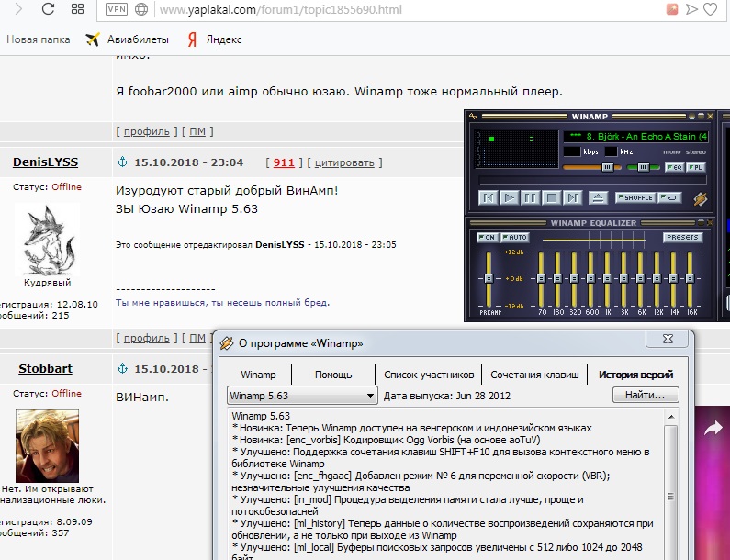Click the Winamp volume slider
The width and height of the screenshot is (730, 560).
click(588, 168)
